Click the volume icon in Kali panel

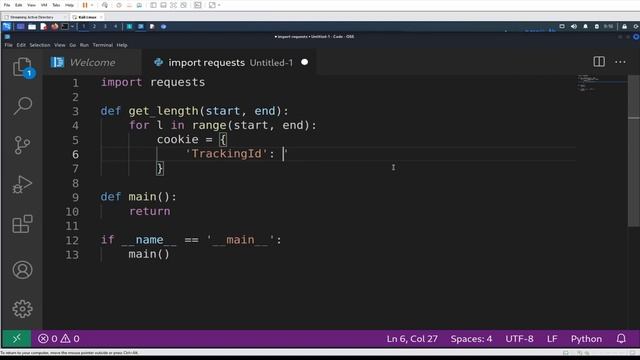[x=574, y=27]
